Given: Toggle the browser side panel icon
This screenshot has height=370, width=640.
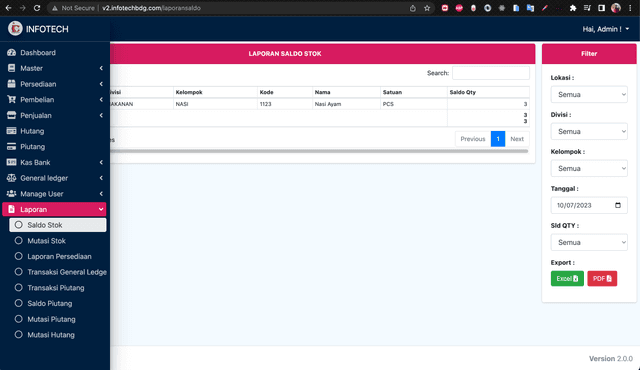Looking at the screenshot, I should click(601, 8).
